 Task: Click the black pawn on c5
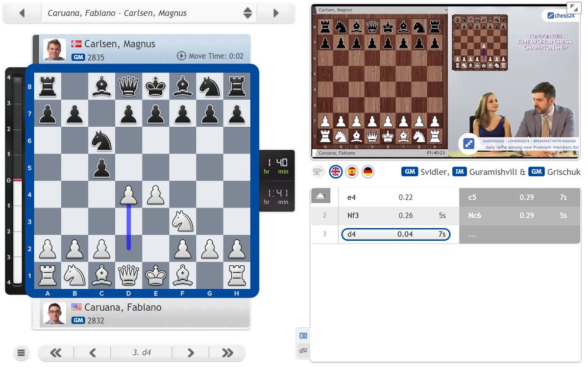pyautogui.click(x=101, y=167)
